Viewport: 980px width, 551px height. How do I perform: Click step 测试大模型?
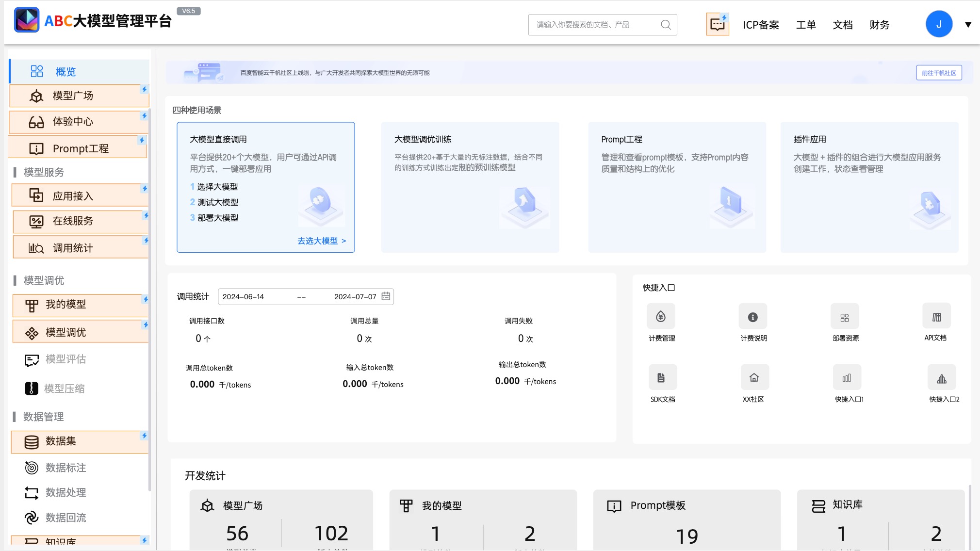[x=217, y=202]
